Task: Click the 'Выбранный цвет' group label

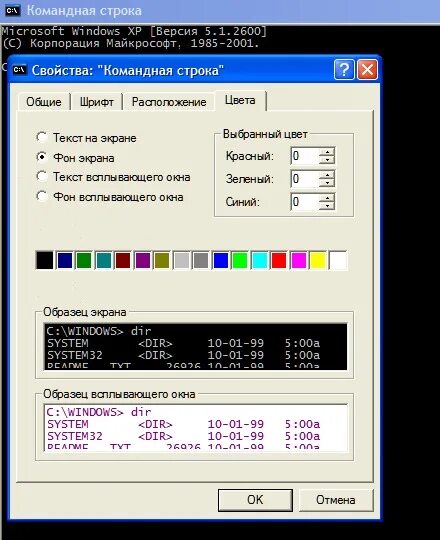Action: point(265,134)
